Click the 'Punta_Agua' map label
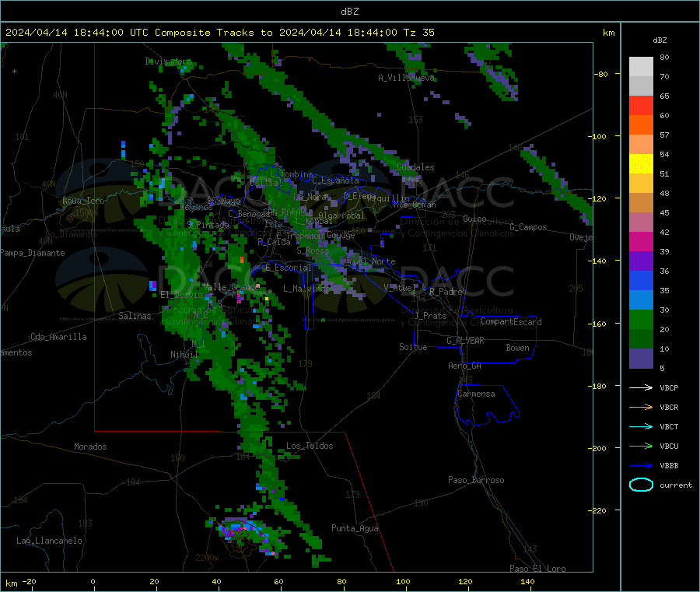700x592 pixels. pyautogui.click(x=355, y=528)
